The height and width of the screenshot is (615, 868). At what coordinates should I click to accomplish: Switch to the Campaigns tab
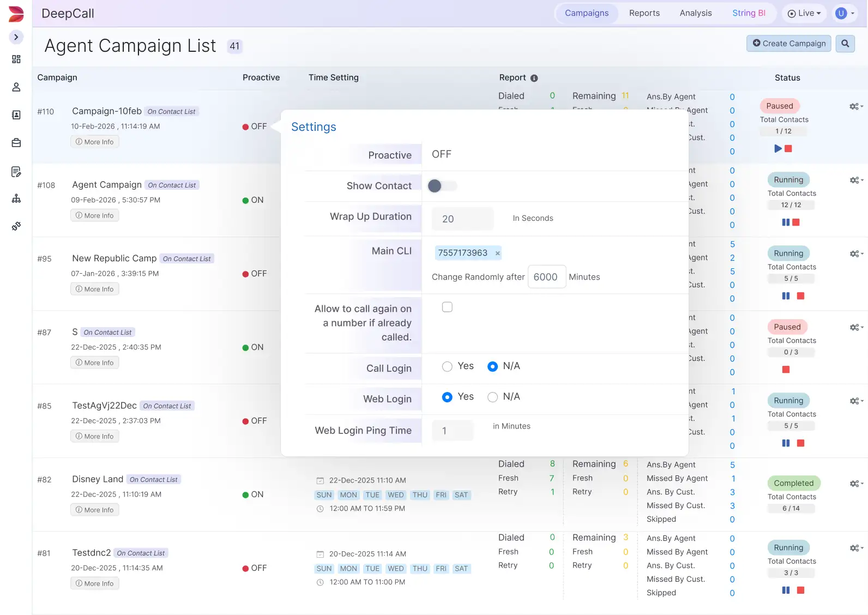pos(587,13)
